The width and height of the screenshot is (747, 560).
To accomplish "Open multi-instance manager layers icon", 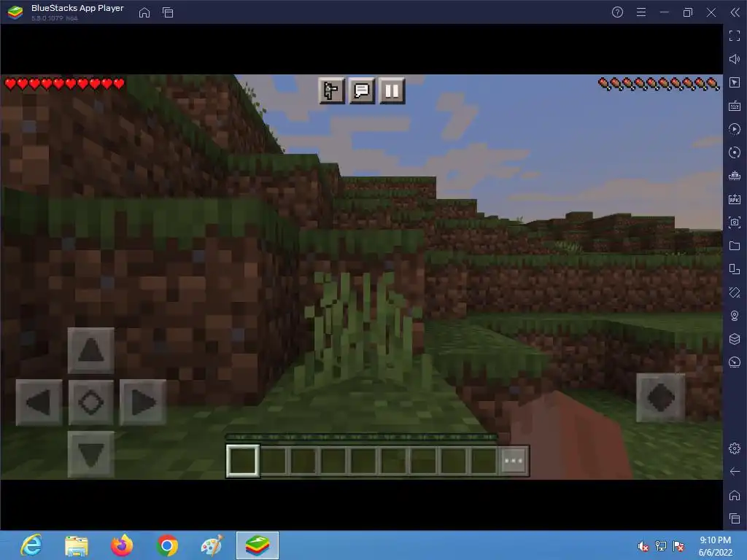I will click(735, 339).
